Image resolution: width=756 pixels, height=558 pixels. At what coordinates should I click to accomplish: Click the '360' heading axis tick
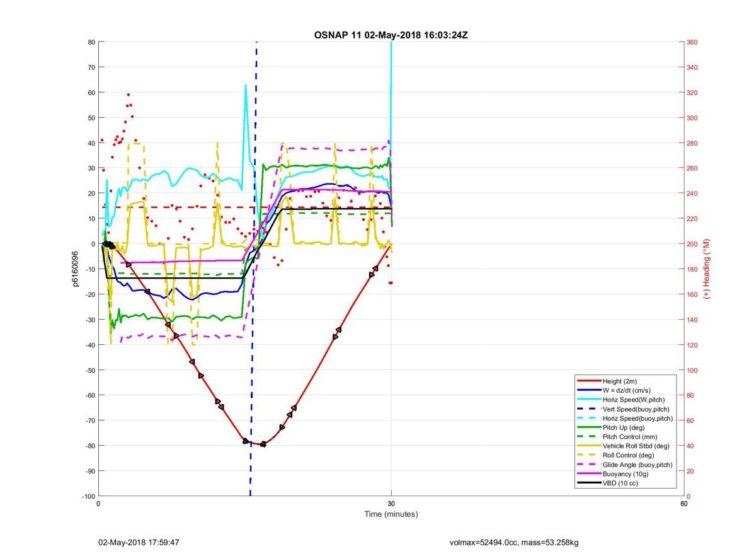tap(692, 42)
